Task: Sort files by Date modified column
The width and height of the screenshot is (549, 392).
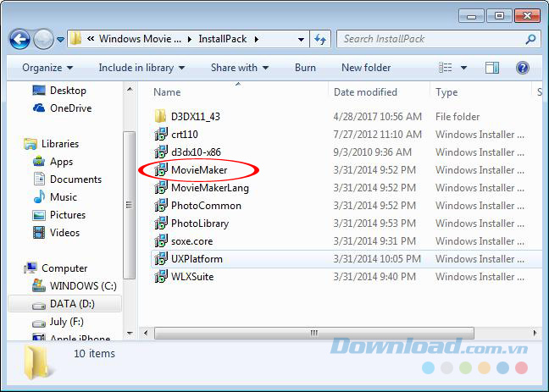Action: [365, 92]
